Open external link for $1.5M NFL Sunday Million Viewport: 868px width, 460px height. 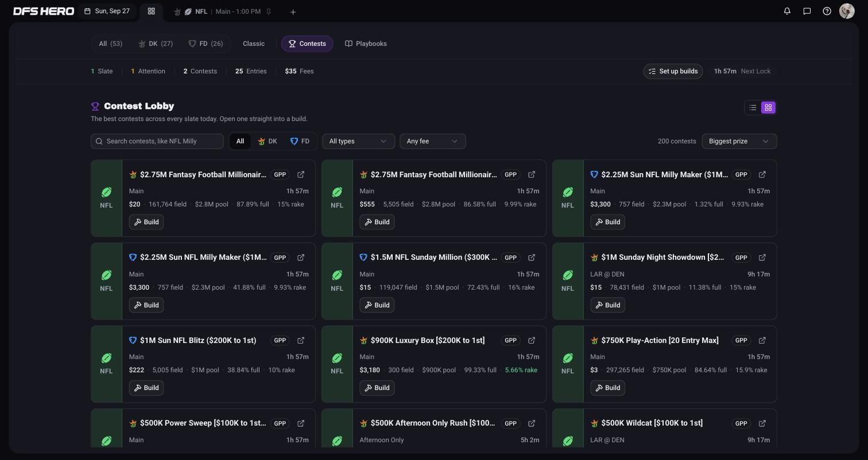532,257
